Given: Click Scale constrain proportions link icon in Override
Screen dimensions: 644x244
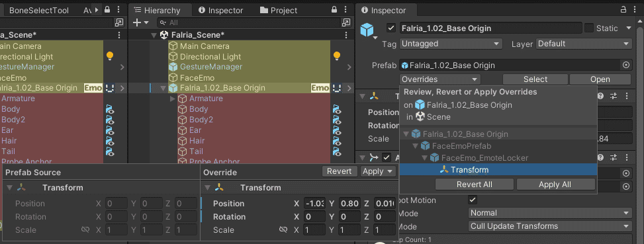Looking at the screenshot, I should pyautogui.click(x=283, y=230).
